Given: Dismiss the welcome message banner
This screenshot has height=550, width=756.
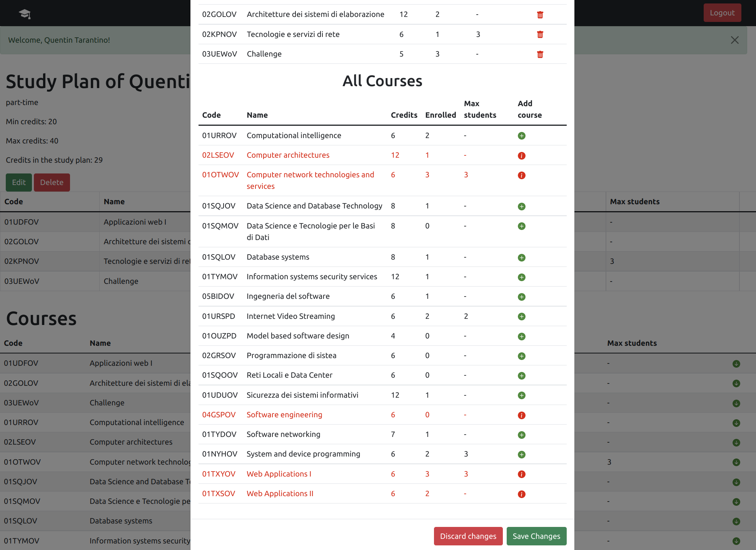Looking at the screenshot, I should click(734, 40).
